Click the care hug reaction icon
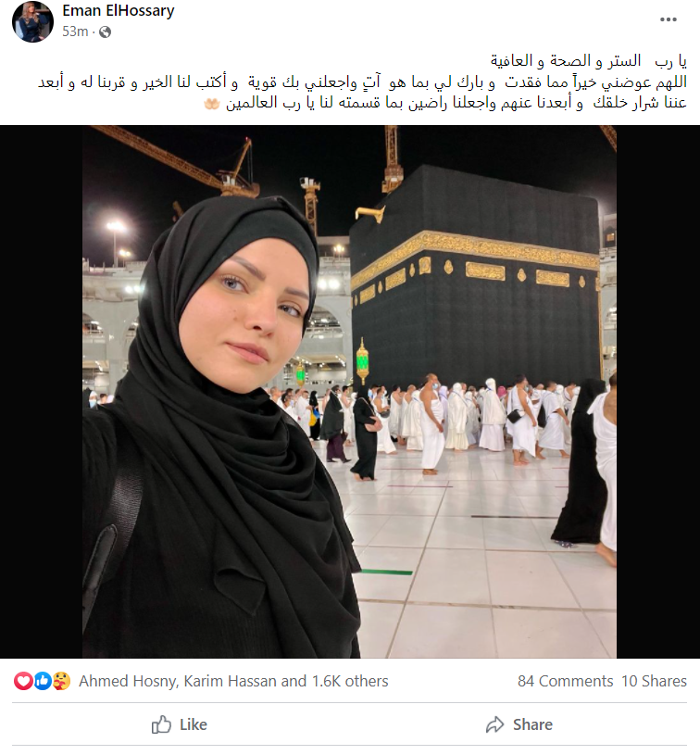 coord(61,681)
